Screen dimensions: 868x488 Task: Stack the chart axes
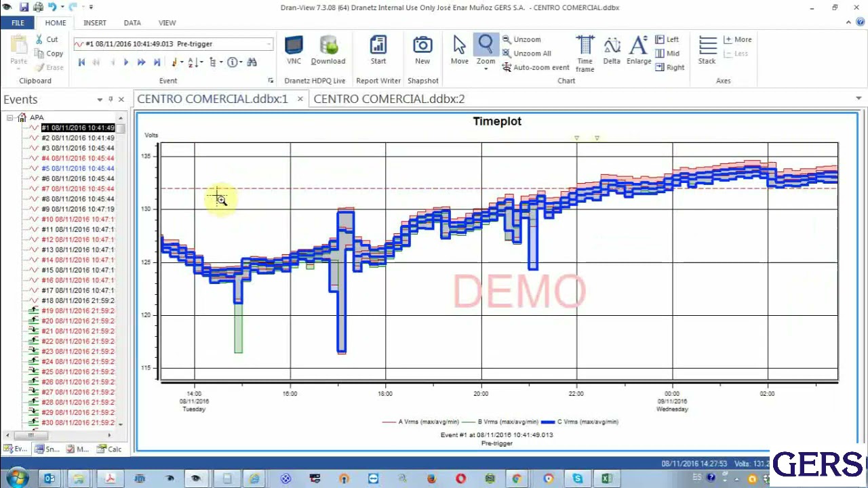[707, 50]
